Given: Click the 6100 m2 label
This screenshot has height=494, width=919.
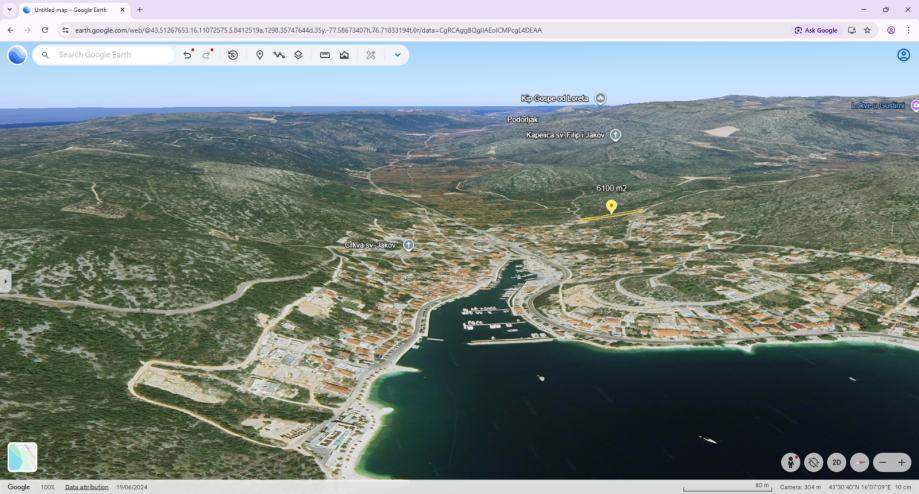Looking at the screenshot, I should pyautogui.click(x=611, y=188).
